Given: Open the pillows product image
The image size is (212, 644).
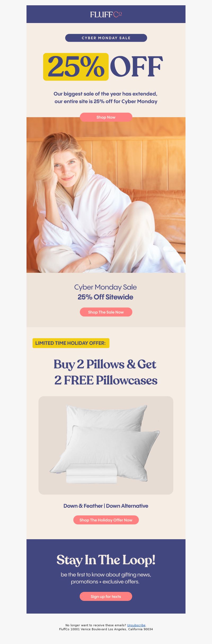Looking at the screenshot, I should coord(106,445).
